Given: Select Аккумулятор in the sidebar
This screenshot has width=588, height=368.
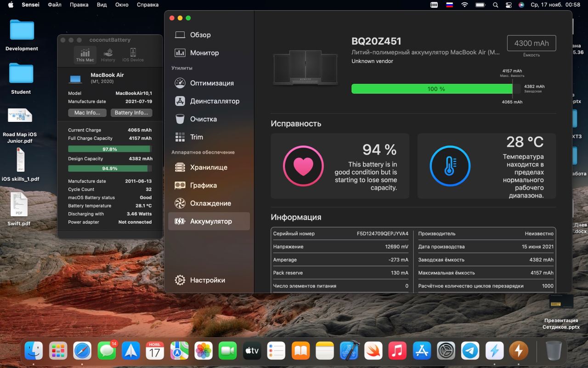Looking at the screenshot, I should (209, 221).
